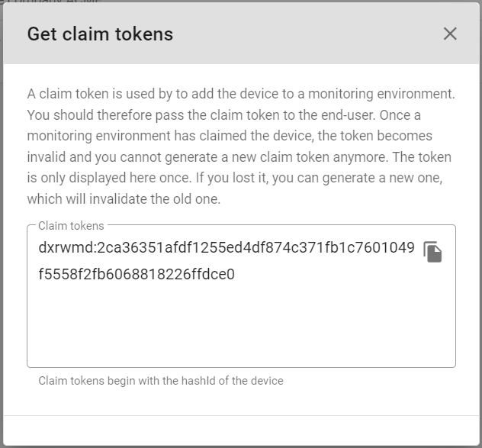This screenshot has width=482, height=448.
Task: Click the Get claim tokens dialog title
Action: click(100, 34)
